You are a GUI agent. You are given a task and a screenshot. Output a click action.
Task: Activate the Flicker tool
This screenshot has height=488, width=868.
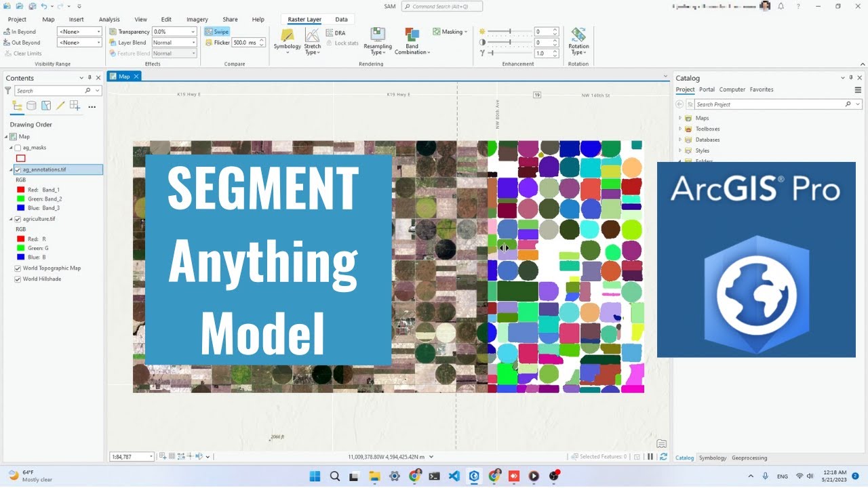tap(217, 43)
